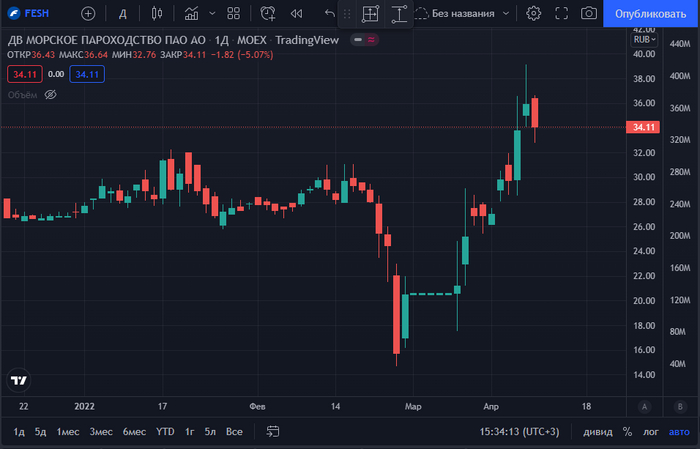Toggle visibility of Объём indicator
700x449 pixels.
(50, 94)
